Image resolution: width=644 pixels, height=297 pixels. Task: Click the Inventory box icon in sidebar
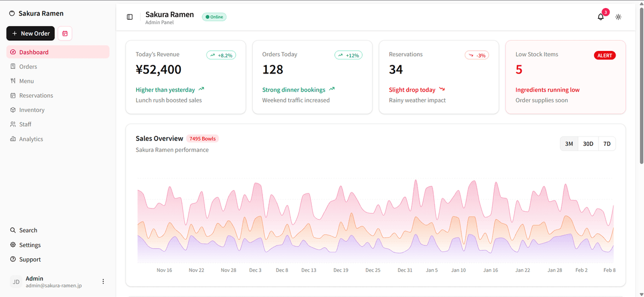click(x=13, y=110)
